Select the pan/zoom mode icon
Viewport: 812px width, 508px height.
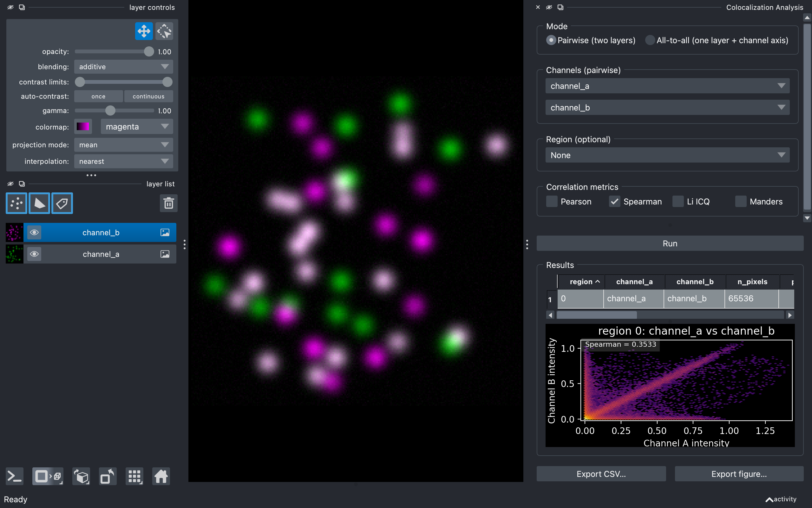(x=144, y=31)
